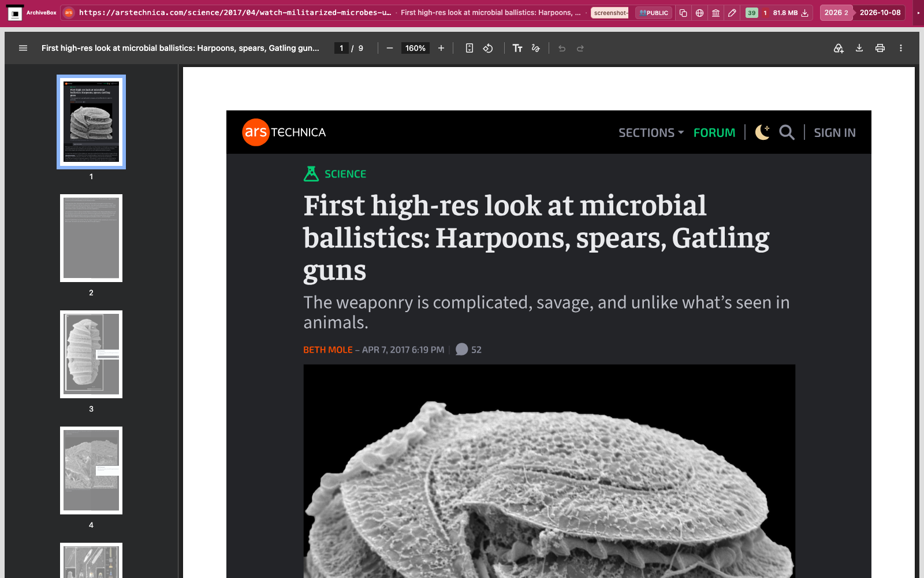Download the PDF file
The image size is (924, 578).
click(x=859, y=48)
